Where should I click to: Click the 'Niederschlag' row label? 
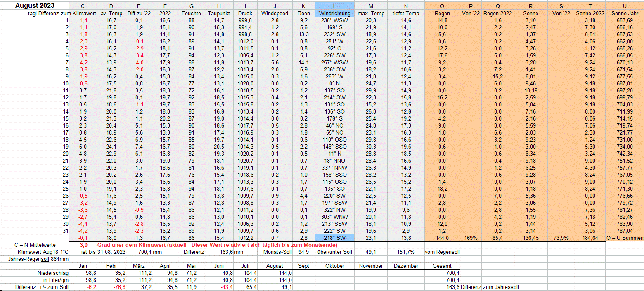coord(52,273)
